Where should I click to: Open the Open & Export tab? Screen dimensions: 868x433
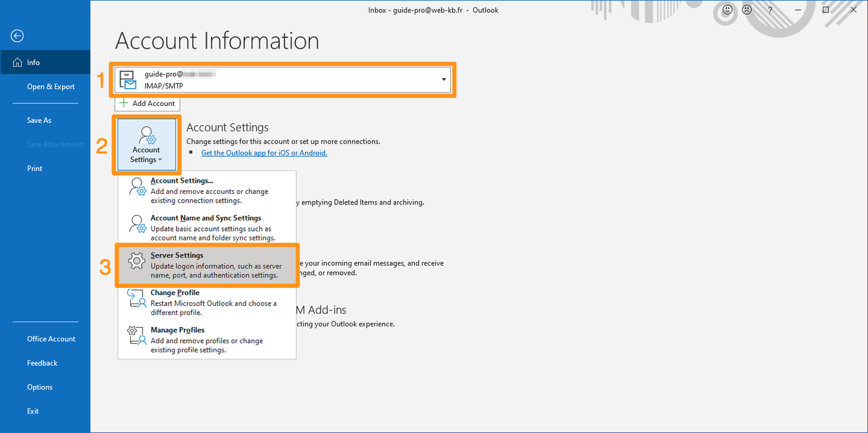tap(51, 87)
